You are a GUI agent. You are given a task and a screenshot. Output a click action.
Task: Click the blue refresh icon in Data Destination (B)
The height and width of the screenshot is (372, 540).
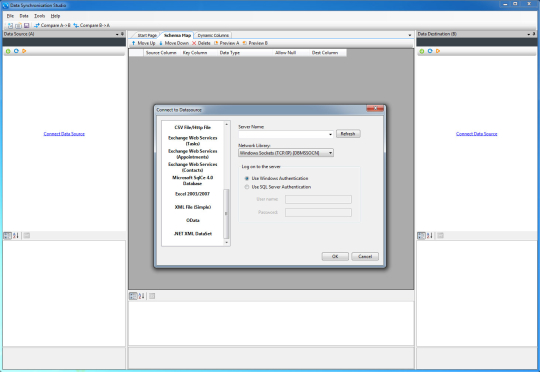click(x=430, y=51)
